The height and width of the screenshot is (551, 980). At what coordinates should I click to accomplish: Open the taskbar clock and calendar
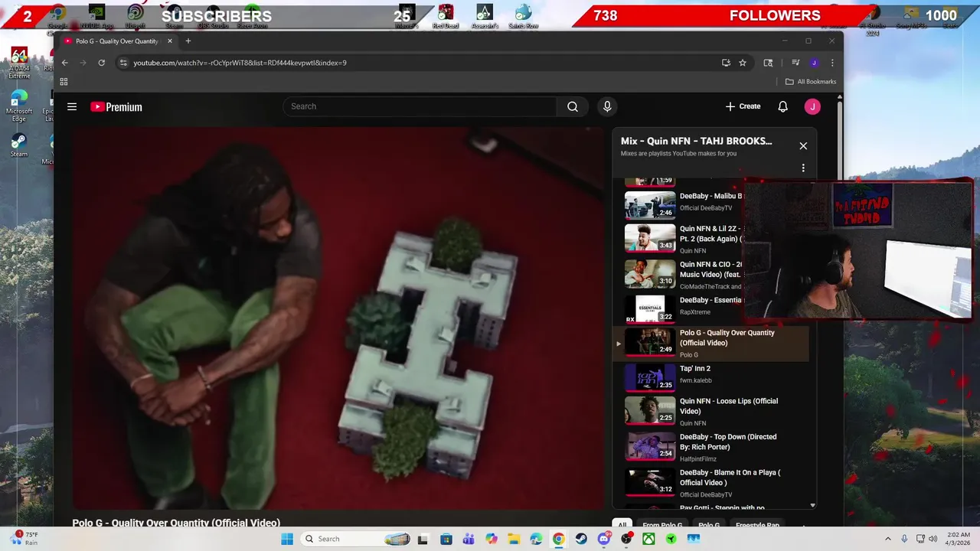[x=959, y=539]
